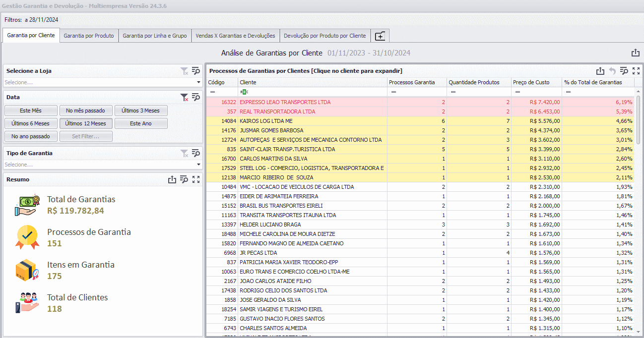Sort by Preço de Custo column header
This screenshot has height=338, width=644.
pos(536,82)
